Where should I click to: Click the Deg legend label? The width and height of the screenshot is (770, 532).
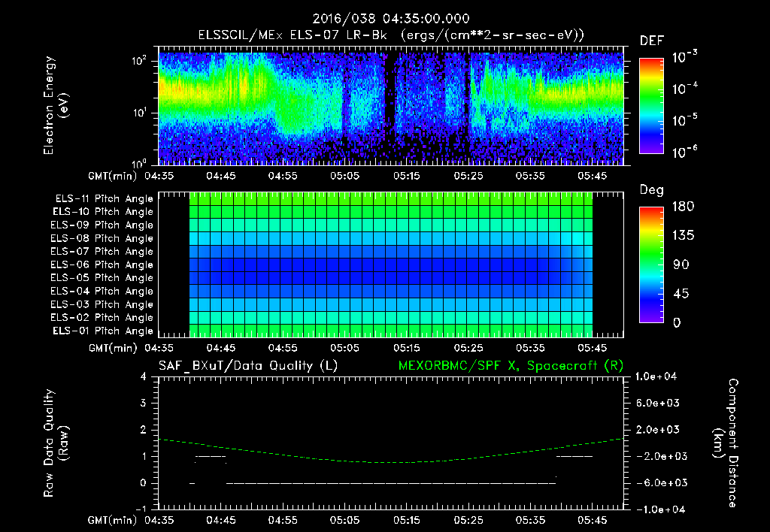tap(652, 190)
